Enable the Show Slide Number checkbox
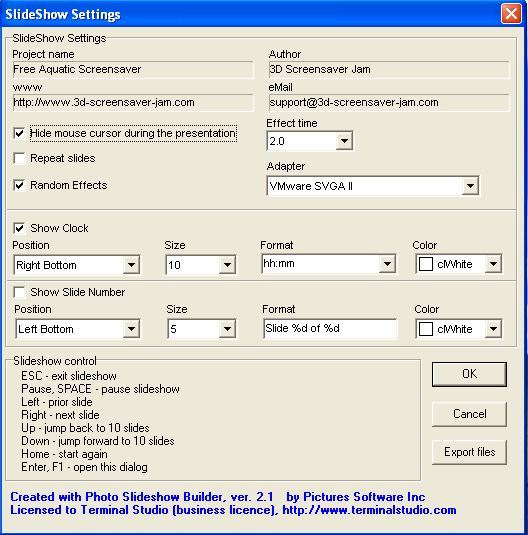This screenshot has width=528, height=535. pyautogui.click(x=19, y=292)
